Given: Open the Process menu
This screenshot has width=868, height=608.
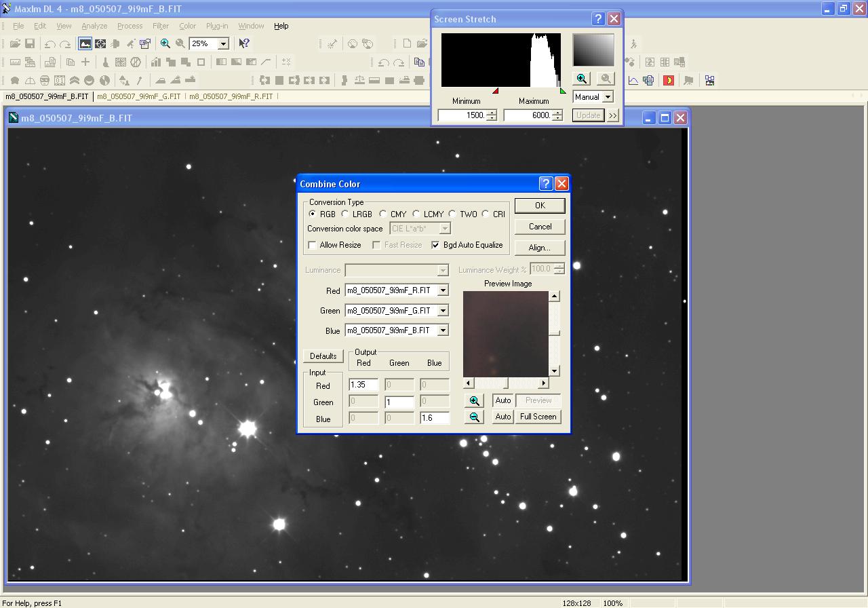Looking at the screenshot, I should pos(130,26).
